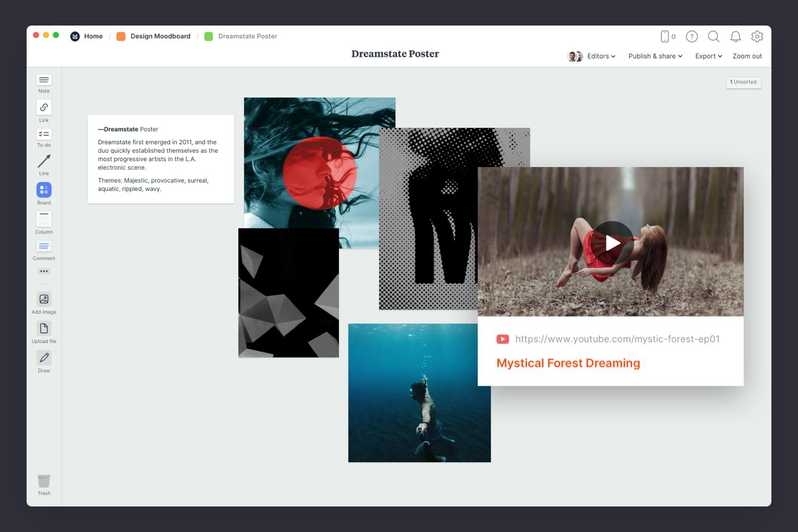Open the notifications bell

(735, 36)
